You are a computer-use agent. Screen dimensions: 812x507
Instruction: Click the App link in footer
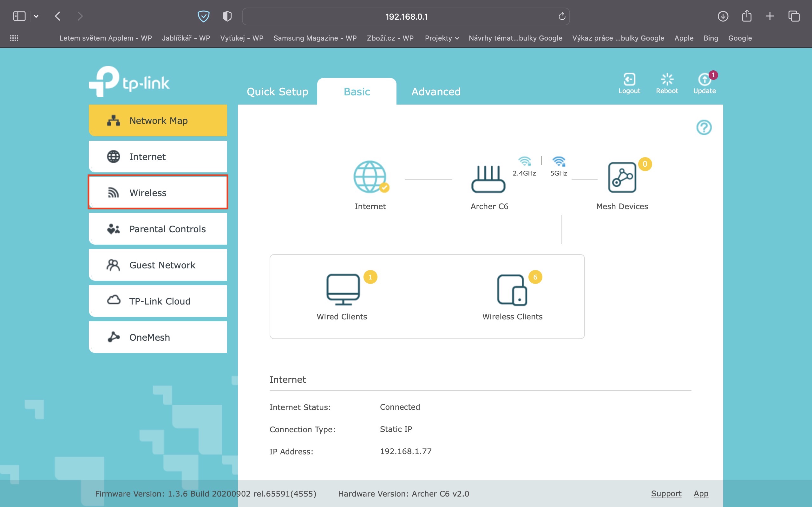pos(701,494)
